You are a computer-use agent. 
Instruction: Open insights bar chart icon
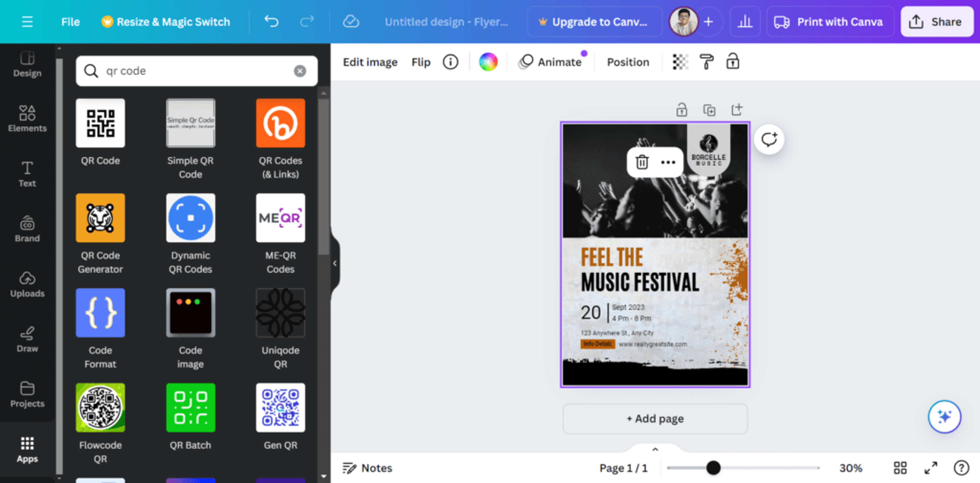[745, 22]
